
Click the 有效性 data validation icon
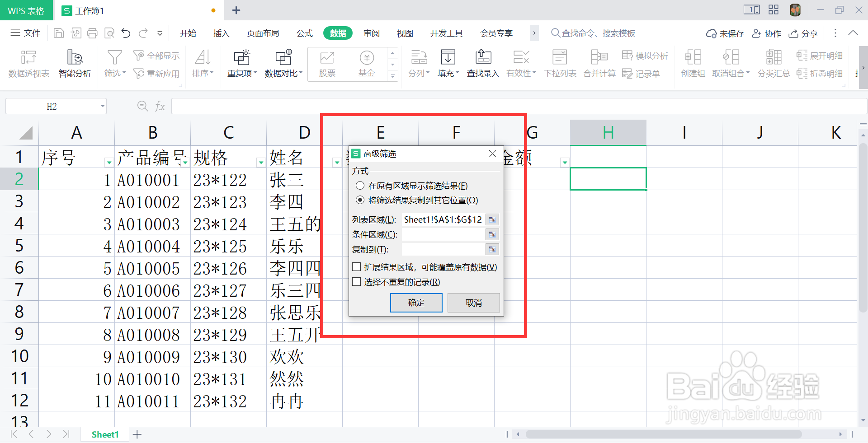pos(520,63)
